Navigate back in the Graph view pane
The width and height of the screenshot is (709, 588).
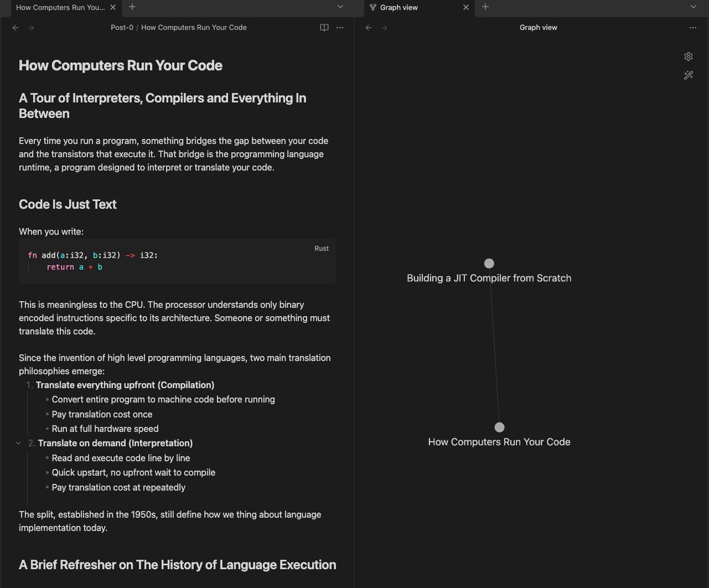[369, 27]
